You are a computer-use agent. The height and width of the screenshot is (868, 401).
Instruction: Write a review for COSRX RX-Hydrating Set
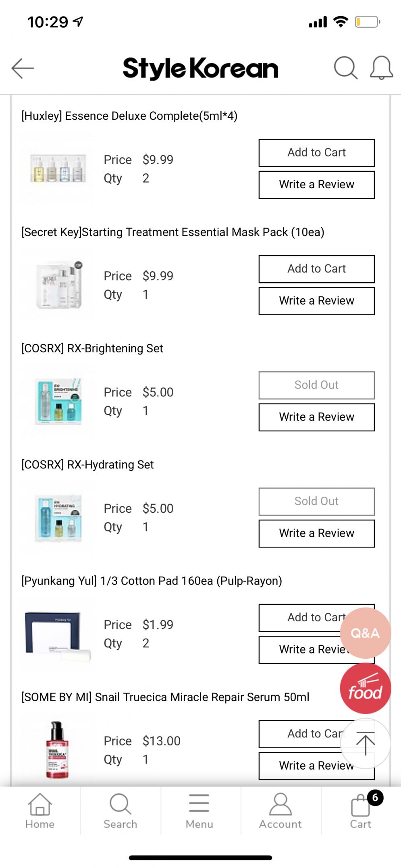click(x=316, y=533)
